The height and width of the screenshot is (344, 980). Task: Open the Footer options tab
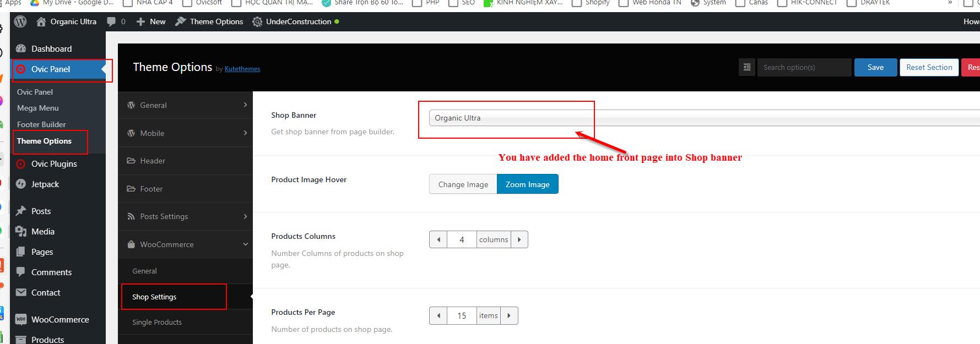[185, 189]
